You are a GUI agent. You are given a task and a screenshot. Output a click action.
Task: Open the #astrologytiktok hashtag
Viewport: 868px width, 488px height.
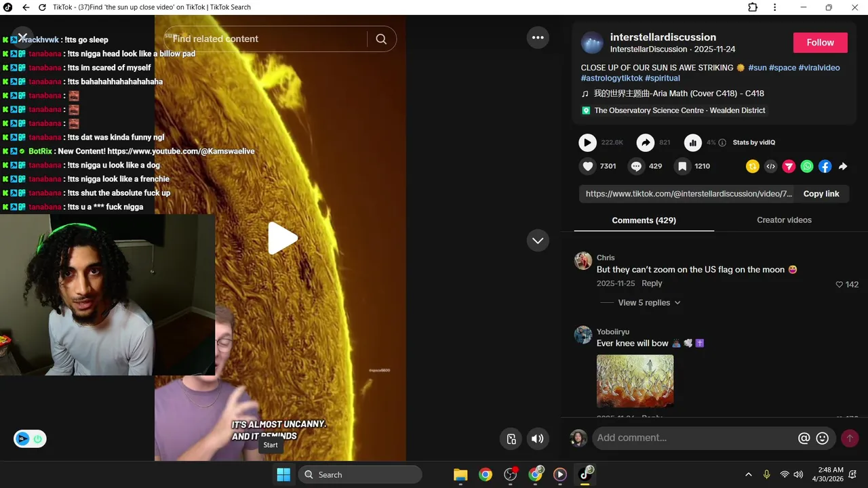click(x=612, y=78)
